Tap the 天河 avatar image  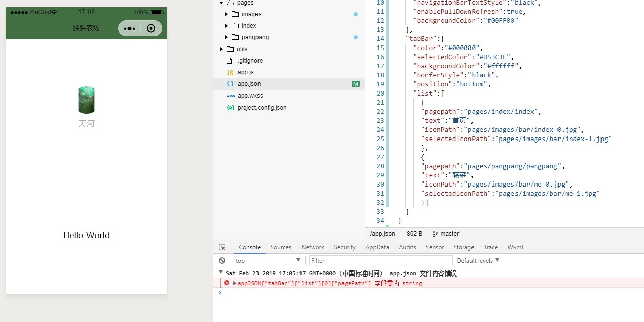pyautogui.click(x=87, y=100)
